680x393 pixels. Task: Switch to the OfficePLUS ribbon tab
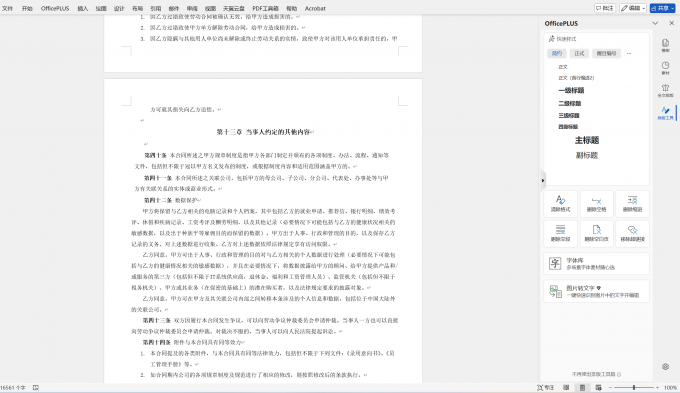[x=55, y=8]
